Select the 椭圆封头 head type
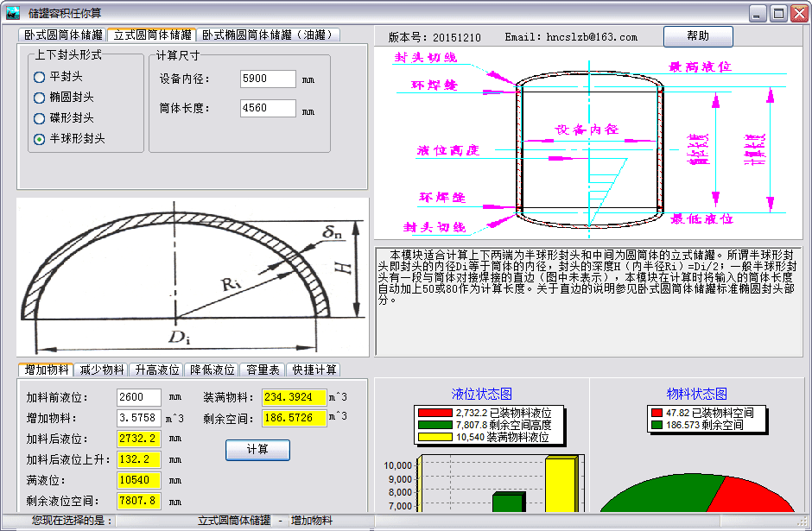Viewport: 812px width, 531px height. tap(40, 98)
